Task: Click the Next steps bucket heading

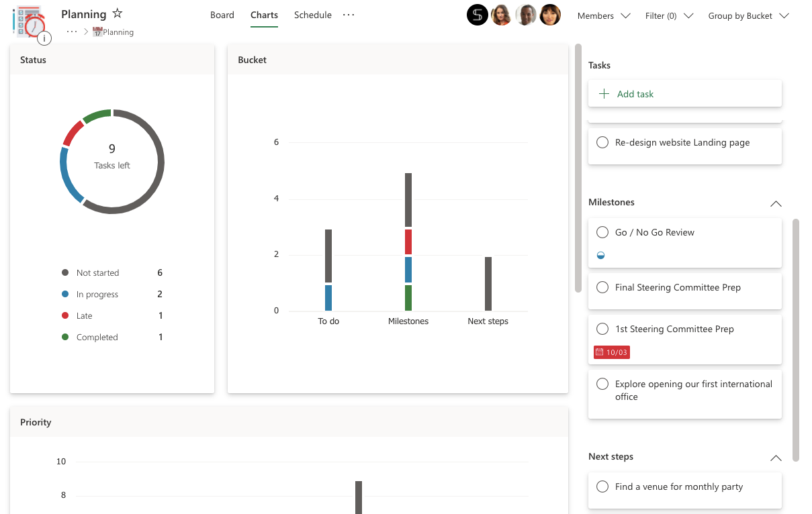Action: point(611,456)
